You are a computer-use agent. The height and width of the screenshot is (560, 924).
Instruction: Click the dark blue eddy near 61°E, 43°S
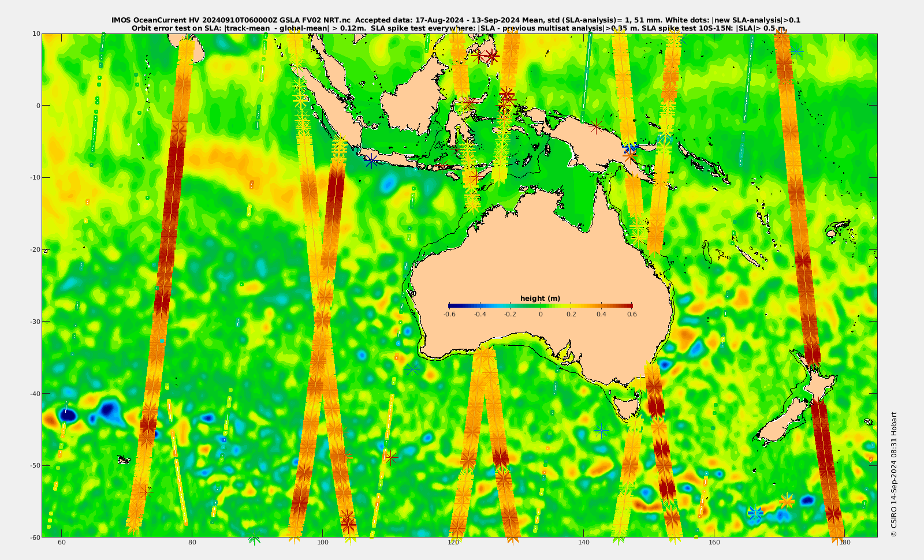coord(68,415)
